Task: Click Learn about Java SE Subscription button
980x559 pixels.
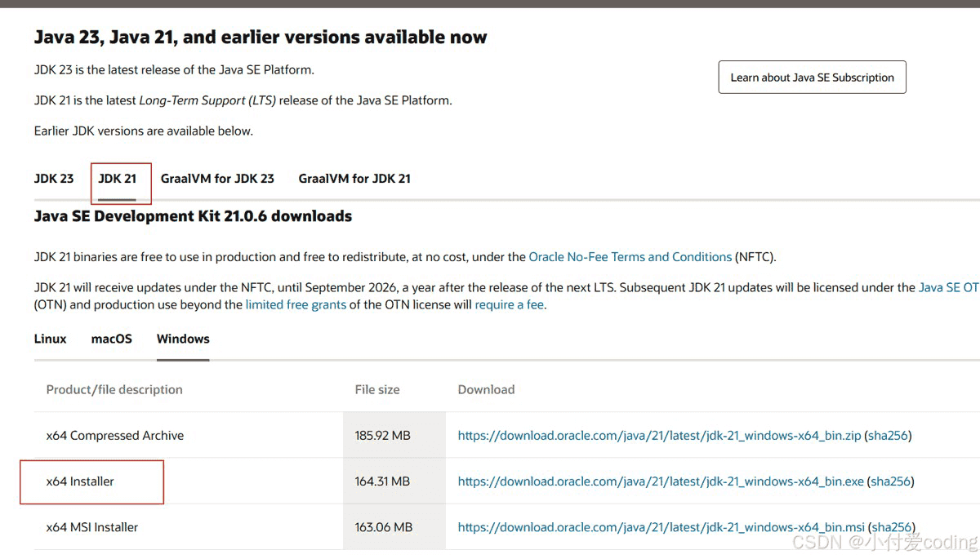Action: [x=812, y=78]
